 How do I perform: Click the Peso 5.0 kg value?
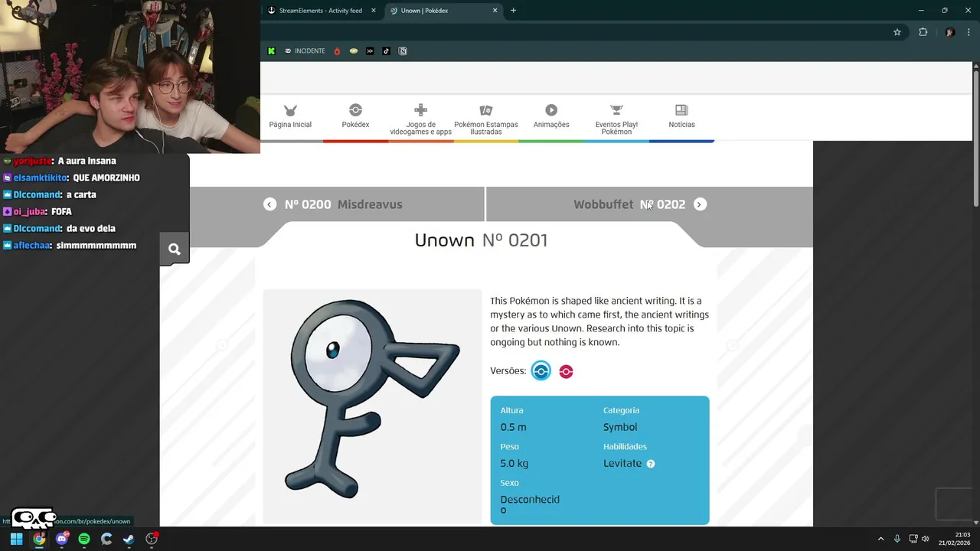(514, 463)
